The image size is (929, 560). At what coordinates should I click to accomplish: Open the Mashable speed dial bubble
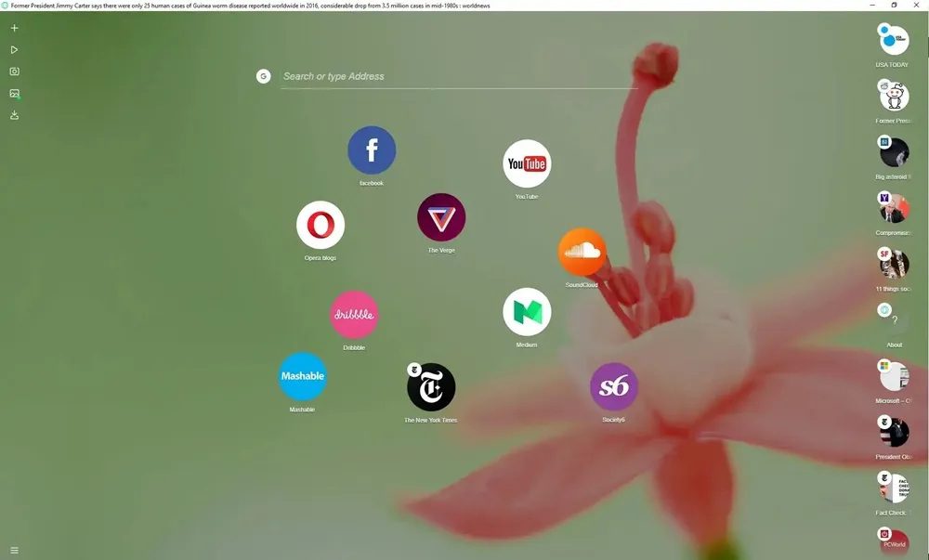click(302, 376)
